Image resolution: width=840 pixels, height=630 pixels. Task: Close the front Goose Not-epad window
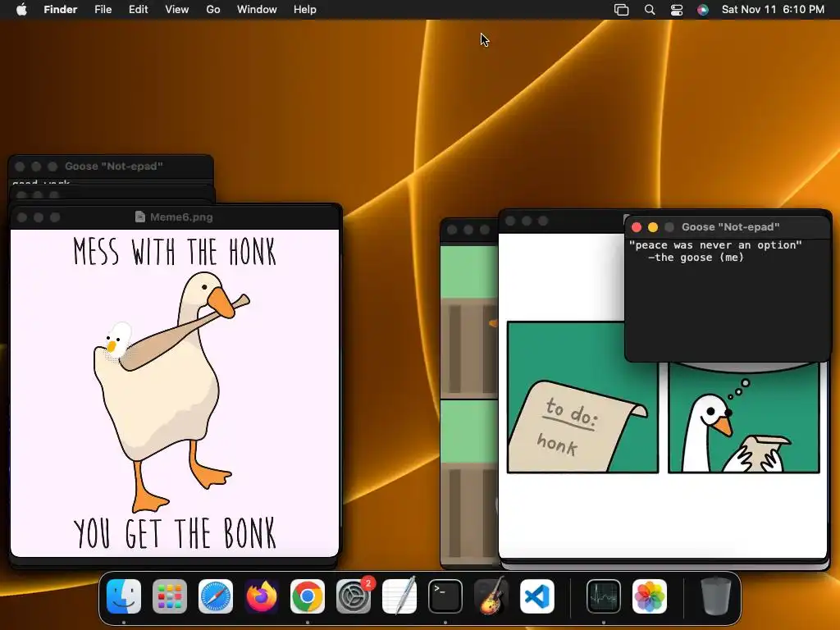pyautogui.click(x=637, y=227)
